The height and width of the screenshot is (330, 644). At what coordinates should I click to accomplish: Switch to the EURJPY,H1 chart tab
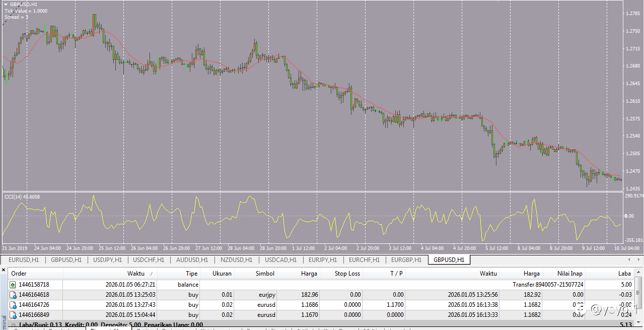pos(324,260)
